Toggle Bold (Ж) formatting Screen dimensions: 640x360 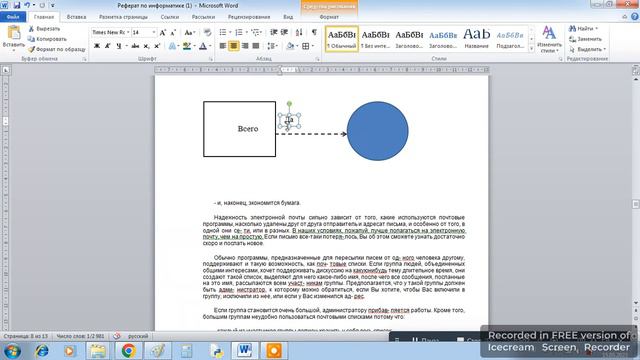click(97, 46)
